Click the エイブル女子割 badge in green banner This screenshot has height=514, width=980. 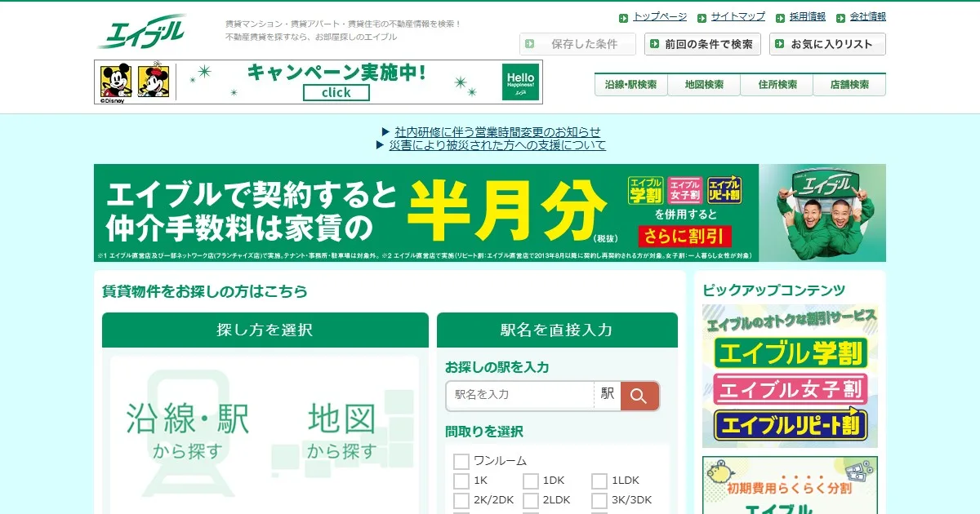coord(684,190)
